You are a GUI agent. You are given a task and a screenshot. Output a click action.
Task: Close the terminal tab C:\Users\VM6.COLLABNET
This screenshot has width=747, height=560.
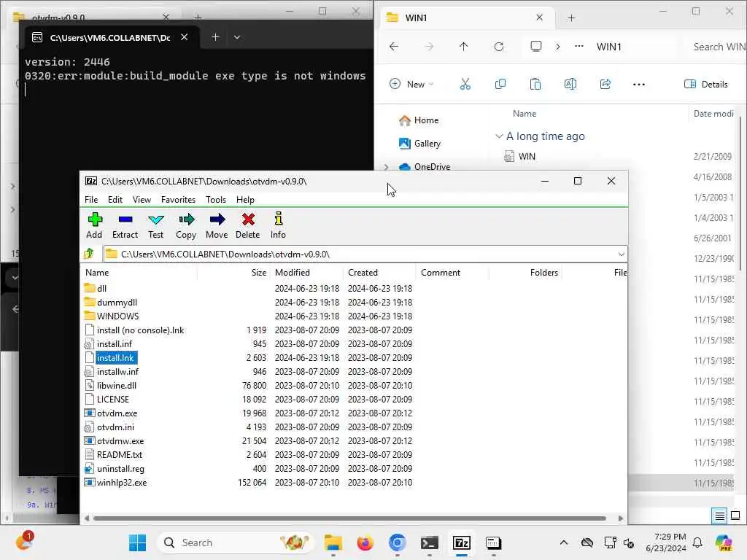point(185,37)
